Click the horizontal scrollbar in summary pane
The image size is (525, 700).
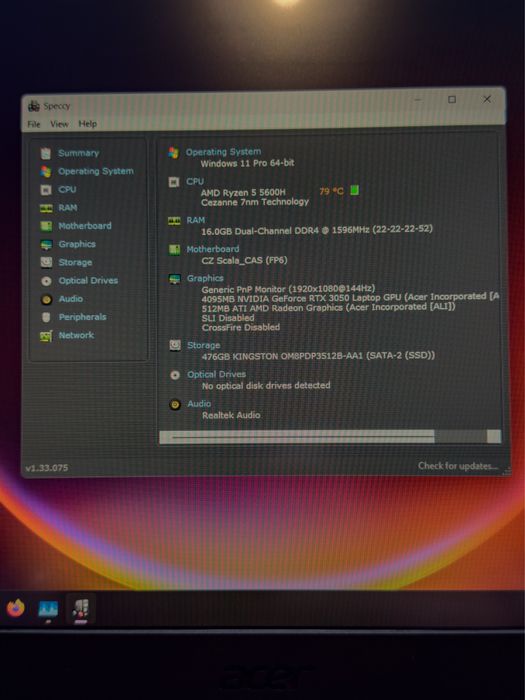pos(330,437)
